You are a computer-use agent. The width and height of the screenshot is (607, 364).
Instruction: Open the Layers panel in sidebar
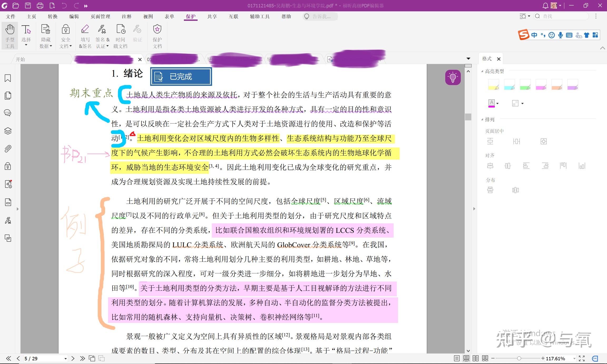pyautogui.click(x=8, y=131)
